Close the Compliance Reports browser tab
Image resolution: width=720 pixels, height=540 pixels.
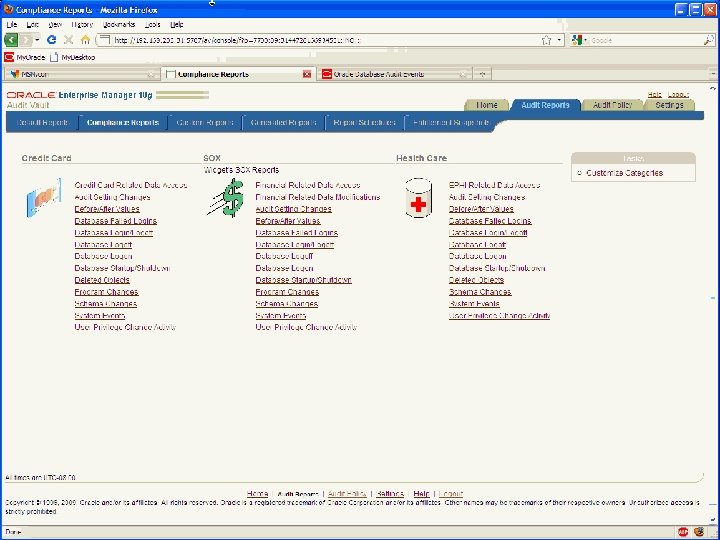[x=307, y=74]
